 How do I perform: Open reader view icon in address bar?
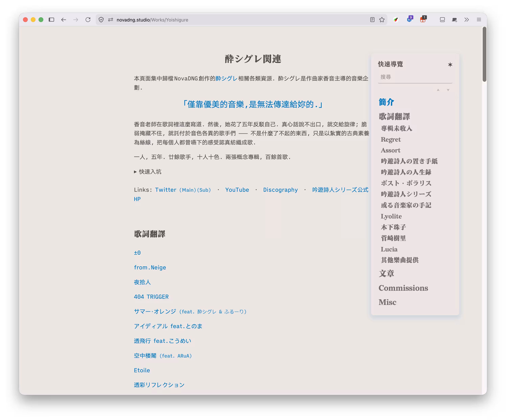[x=372, y=20]
